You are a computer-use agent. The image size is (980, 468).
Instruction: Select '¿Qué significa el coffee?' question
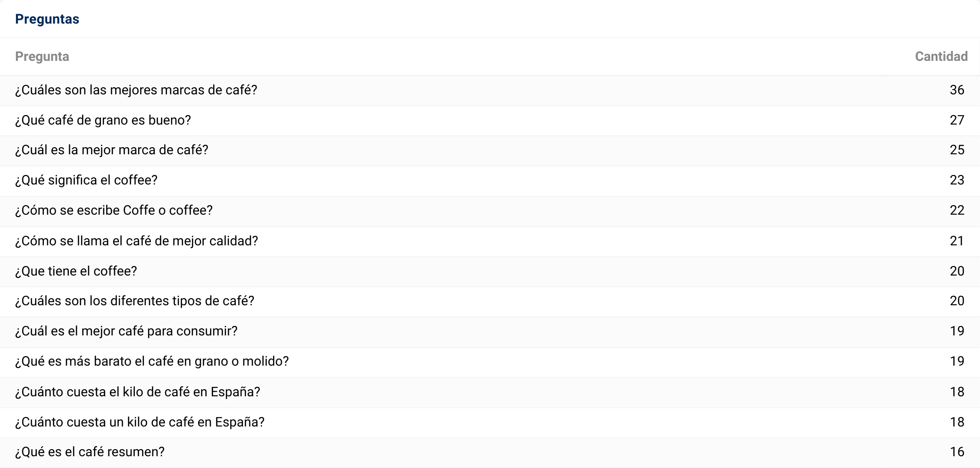[86, 180]
